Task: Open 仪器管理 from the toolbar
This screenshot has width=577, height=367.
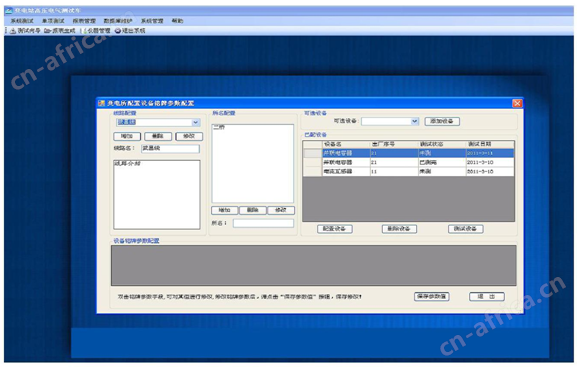Action: pyautogui.click(x=85, y=31)
